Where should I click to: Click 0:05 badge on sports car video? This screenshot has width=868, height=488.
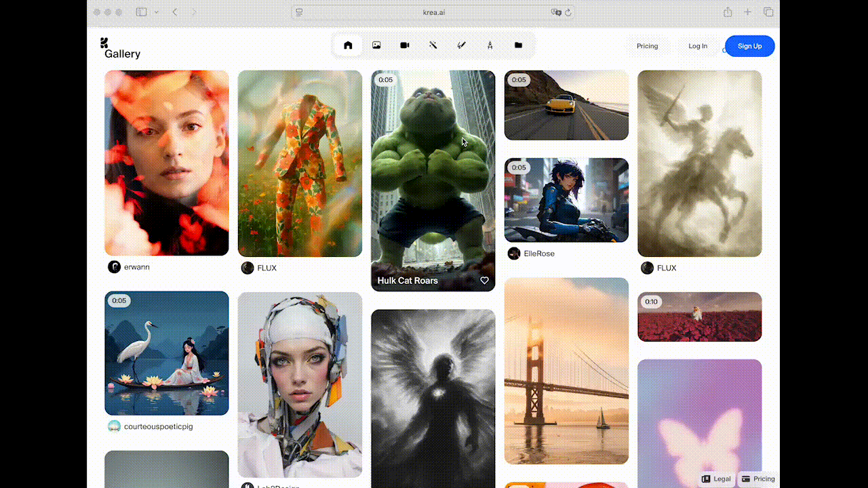pos(519,80)
